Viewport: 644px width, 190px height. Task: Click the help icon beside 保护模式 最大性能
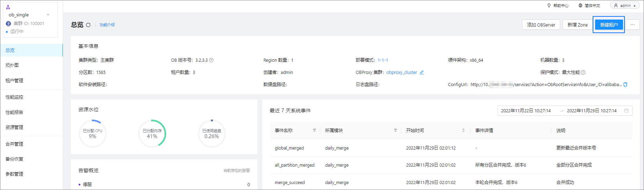(x=583, y=73)
